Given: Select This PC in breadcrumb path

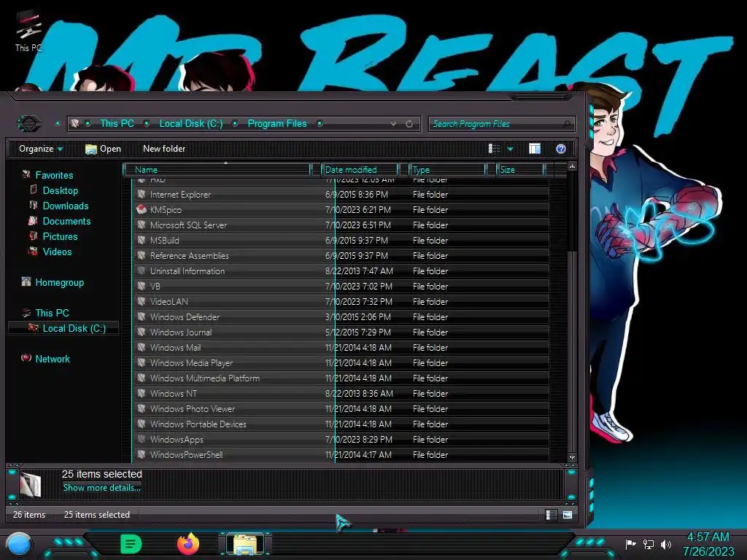Looking at the screenshot, I should tap(117, 123).
